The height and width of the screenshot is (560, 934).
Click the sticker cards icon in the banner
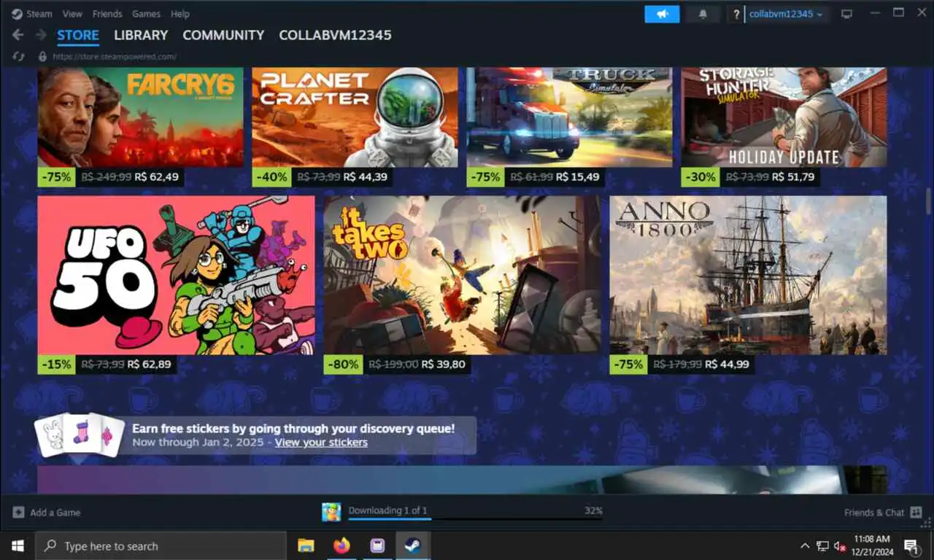79,436
